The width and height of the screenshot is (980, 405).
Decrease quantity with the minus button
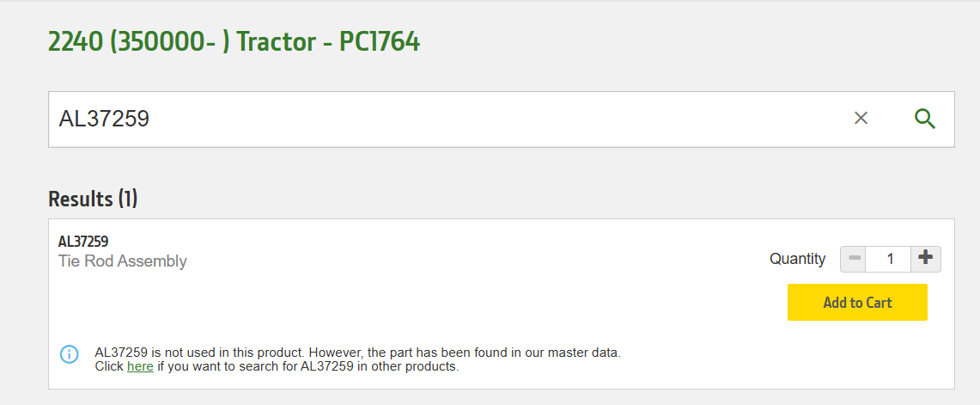pyautogui.click(x=853, y=259)
